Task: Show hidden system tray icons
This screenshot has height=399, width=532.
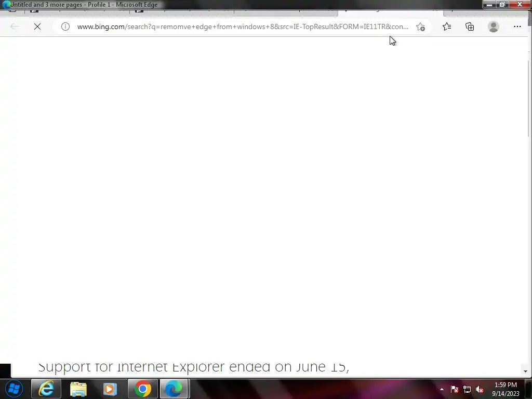Action: click(x=442, y=389)
